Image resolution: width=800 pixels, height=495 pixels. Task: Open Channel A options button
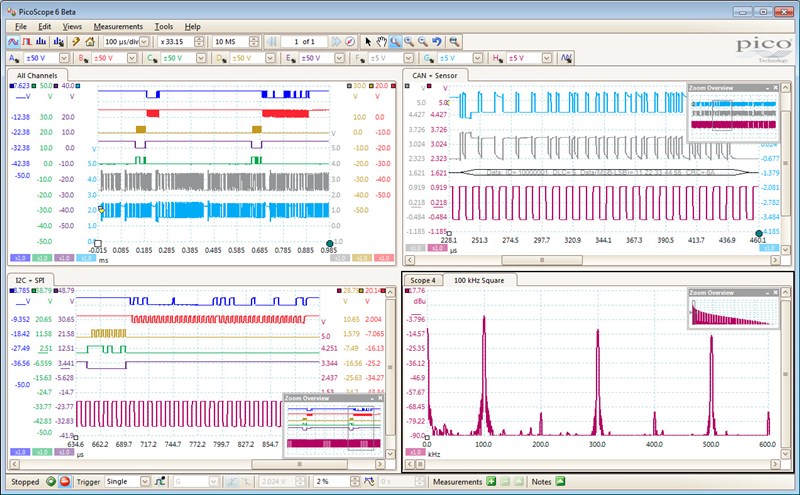12,58
